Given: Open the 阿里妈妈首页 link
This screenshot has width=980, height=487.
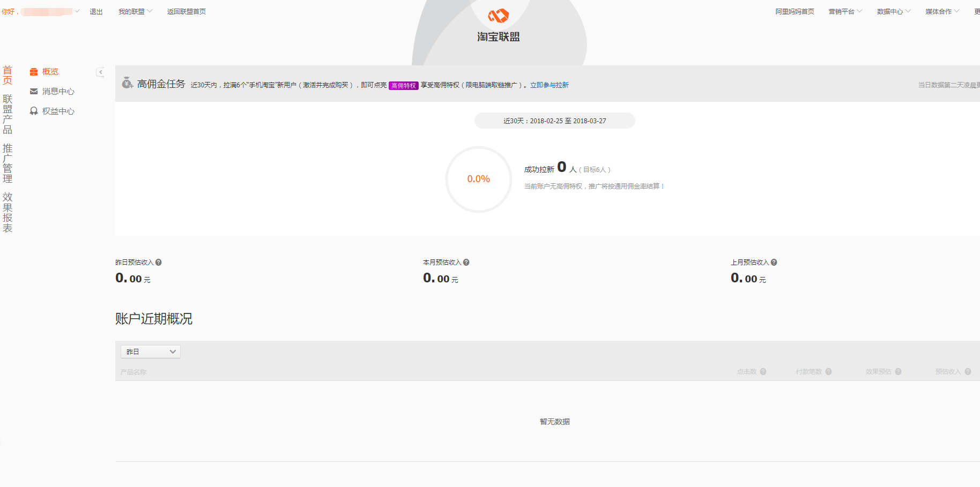Looking at the screenshot, I should [795, 11].
